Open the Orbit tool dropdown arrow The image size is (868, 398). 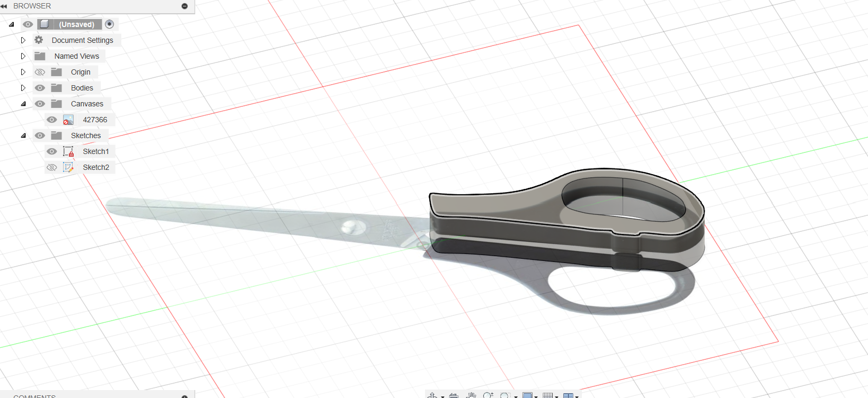tap(442, 396)
